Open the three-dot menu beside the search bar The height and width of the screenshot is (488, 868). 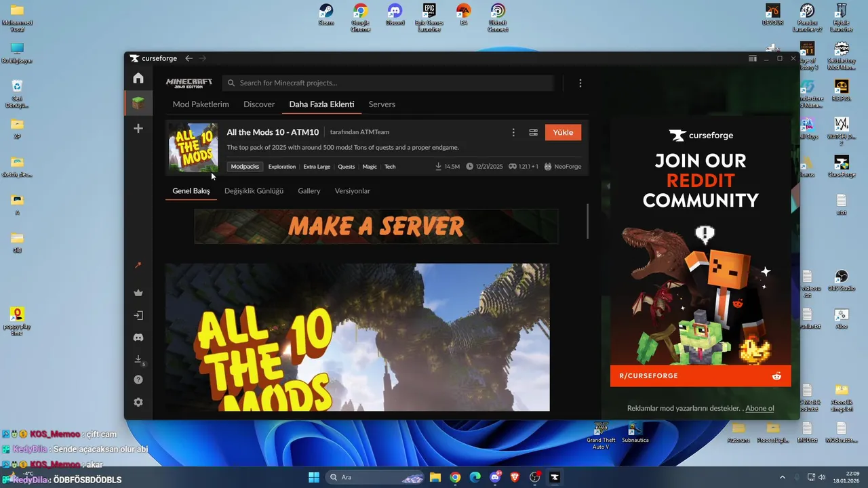coord(580,83)
